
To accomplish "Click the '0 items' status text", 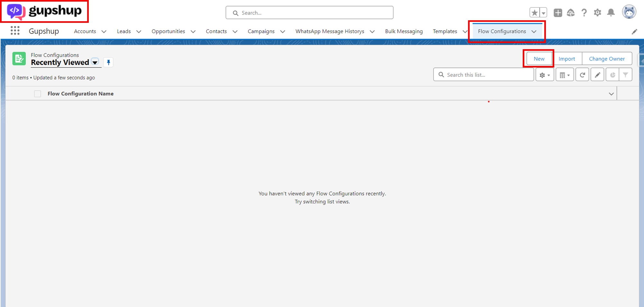I will coord(20,77).
